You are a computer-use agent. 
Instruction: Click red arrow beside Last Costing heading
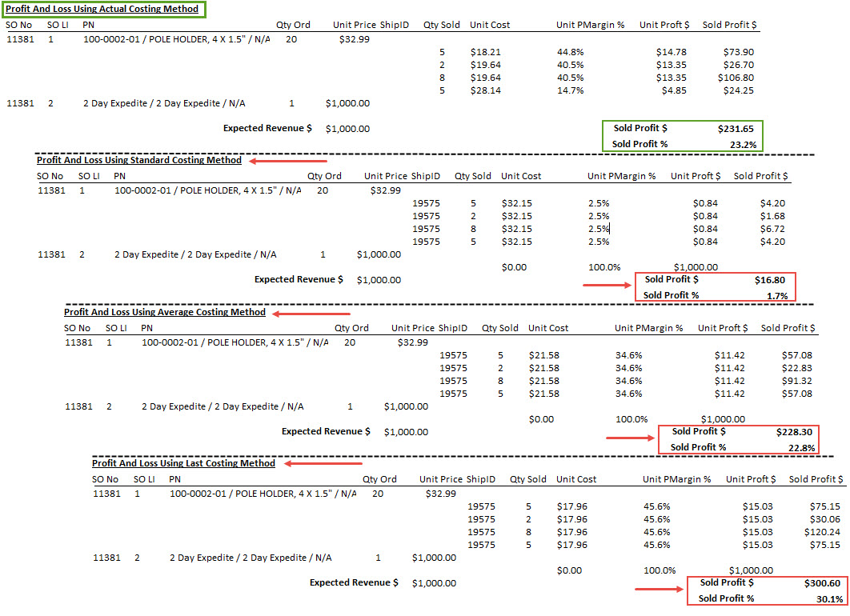(x=323, y=463)
